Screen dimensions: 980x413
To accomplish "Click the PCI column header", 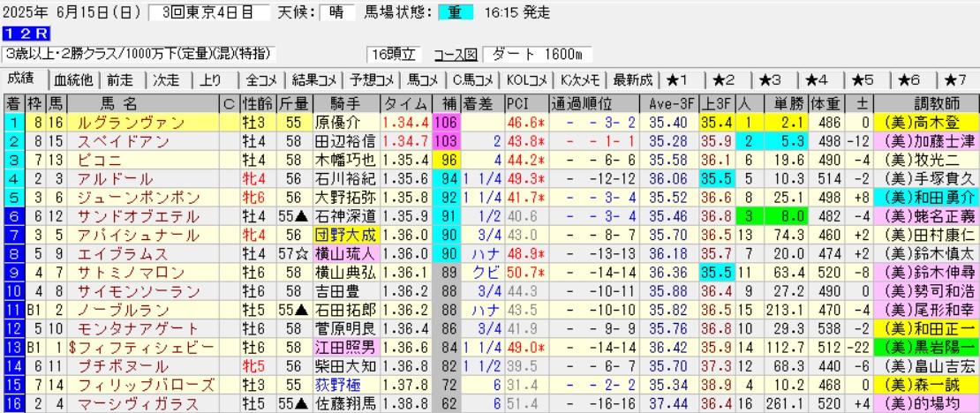I will (x=516, y=102).
